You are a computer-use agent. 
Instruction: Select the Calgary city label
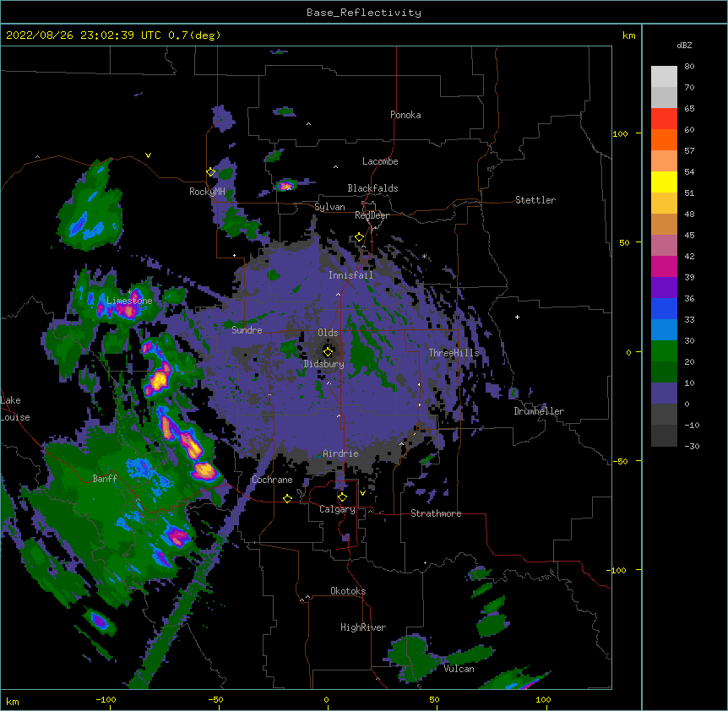(337, 509)
